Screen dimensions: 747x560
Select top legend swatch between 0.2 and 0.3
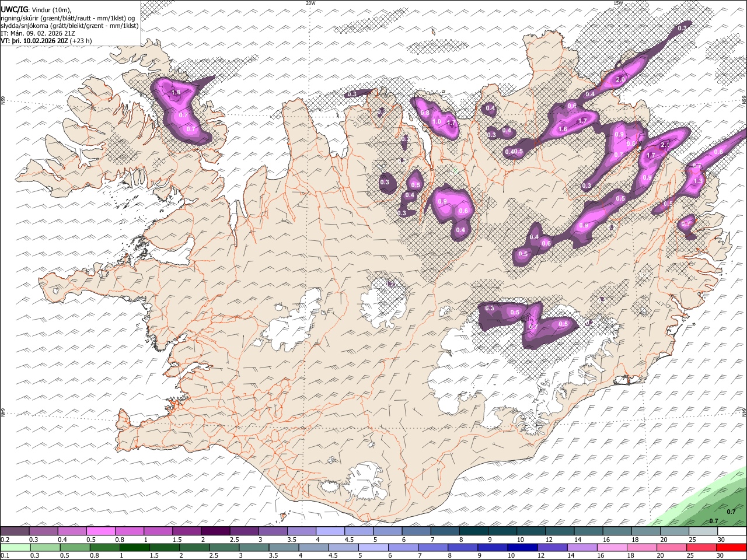(x=15, y=531)
